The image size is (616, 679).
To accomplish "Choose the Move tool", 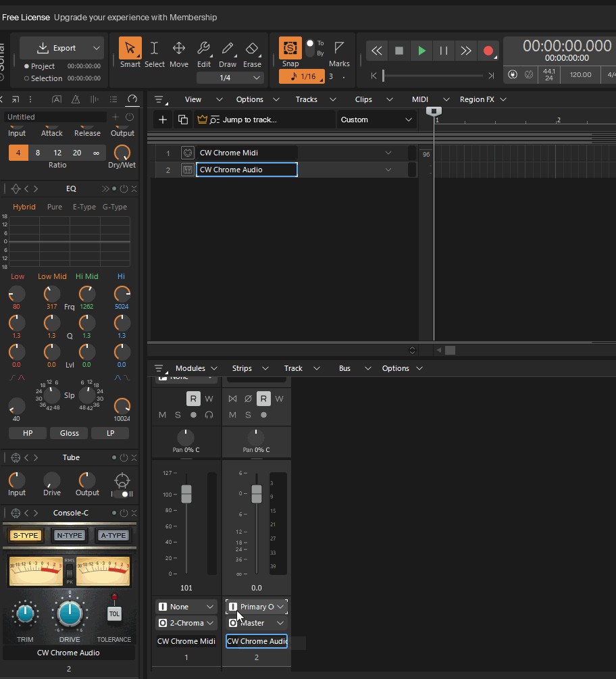I will [179, 53].
